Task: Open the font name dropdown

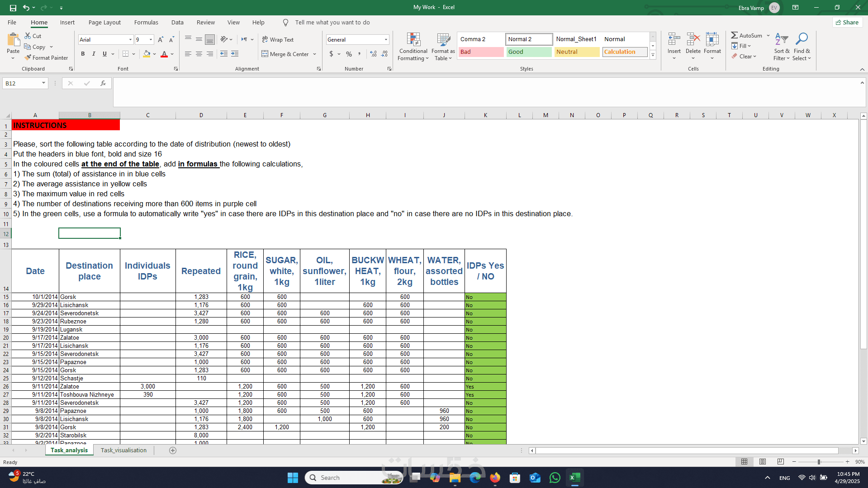Action: (130, 40)
